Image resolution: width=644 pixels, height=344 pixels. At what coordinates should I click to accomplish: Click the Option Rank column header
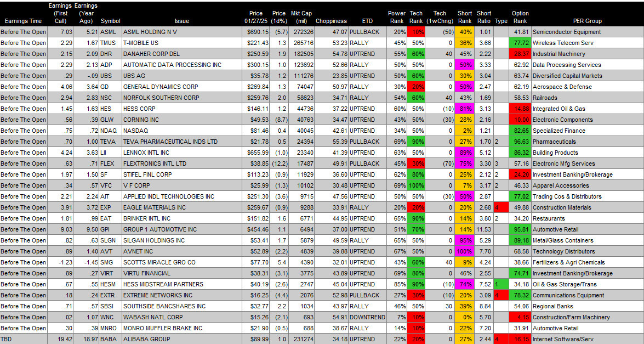point(520,17)
